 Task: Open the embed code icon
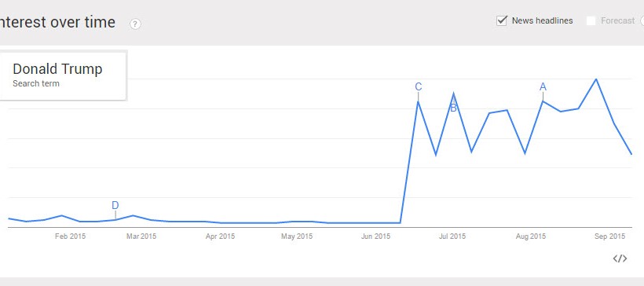620,258
